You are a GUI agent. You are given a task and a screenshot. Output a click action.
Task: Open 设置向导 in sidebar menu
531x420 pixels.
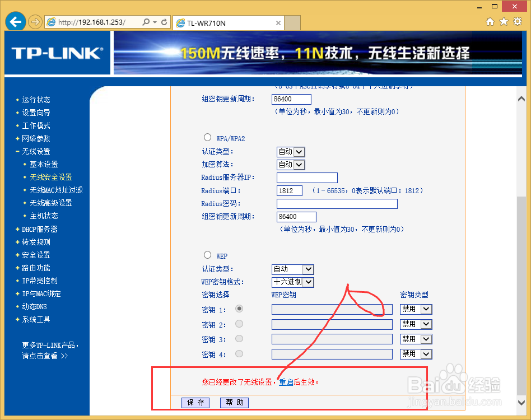tap(36, 113)
